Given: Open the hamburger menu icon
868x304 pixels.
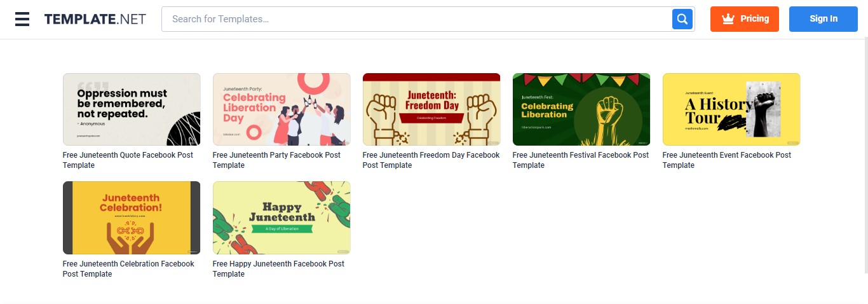Looking at the screenshot, I should point(22,19).
